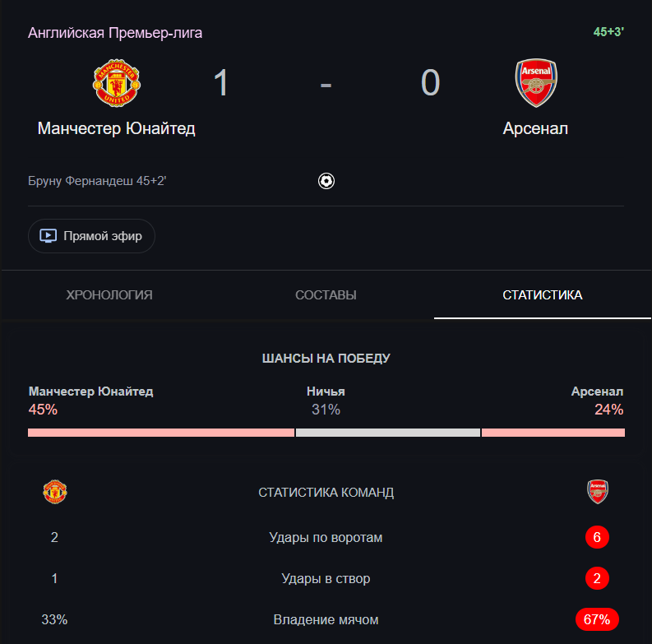Click the 45+3' match time indicator
This screenshot has height=644, width=652.
click(608, 32)
